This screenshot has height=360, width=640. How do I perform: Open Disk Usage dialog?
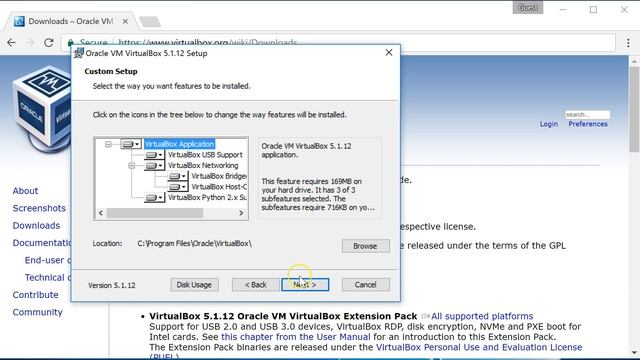point(194,285)
